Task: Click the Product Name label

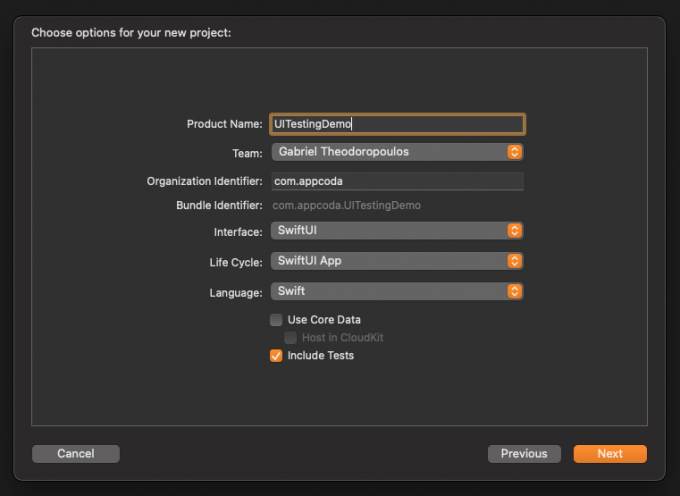Action: click(x=224, y=124)
